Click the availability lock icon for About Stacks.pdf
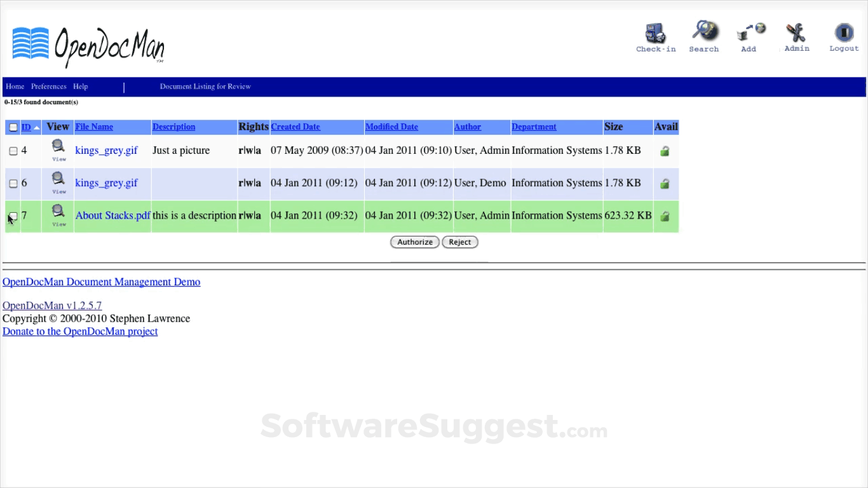The width and height of the screenshot is (868, 488). tap(665, 216)
